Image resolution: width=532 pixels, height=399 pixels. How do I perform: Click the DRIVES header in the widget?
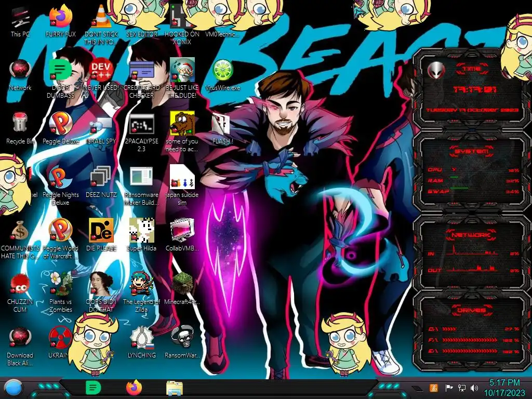(x=472, y=310)
